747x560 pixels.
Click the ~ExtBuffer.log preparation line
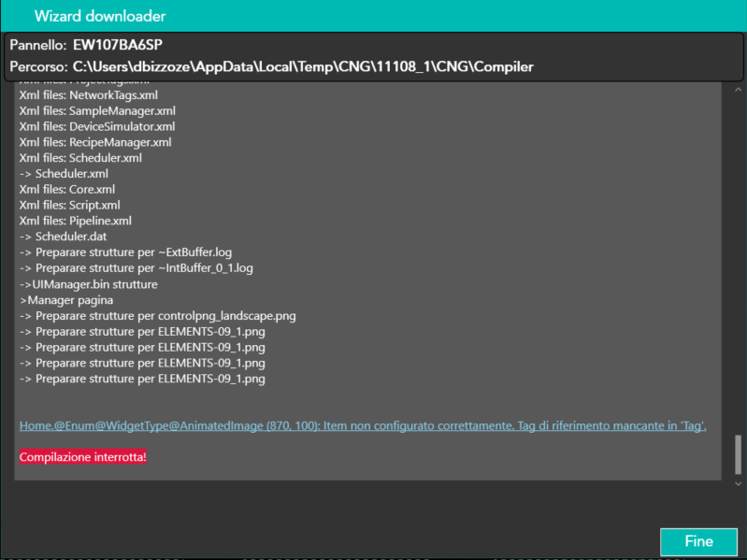pos(125,252)
